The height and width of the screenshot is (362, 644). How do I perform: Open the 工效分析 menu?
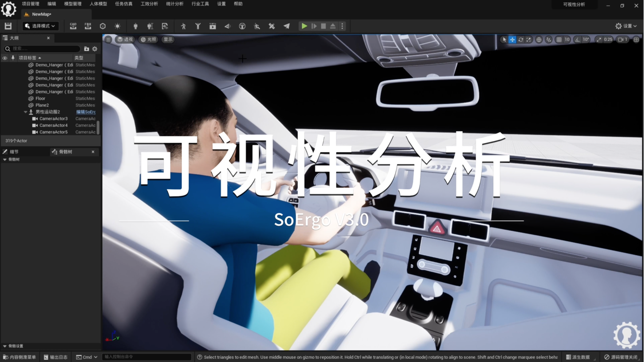click(x=149, y=4)
